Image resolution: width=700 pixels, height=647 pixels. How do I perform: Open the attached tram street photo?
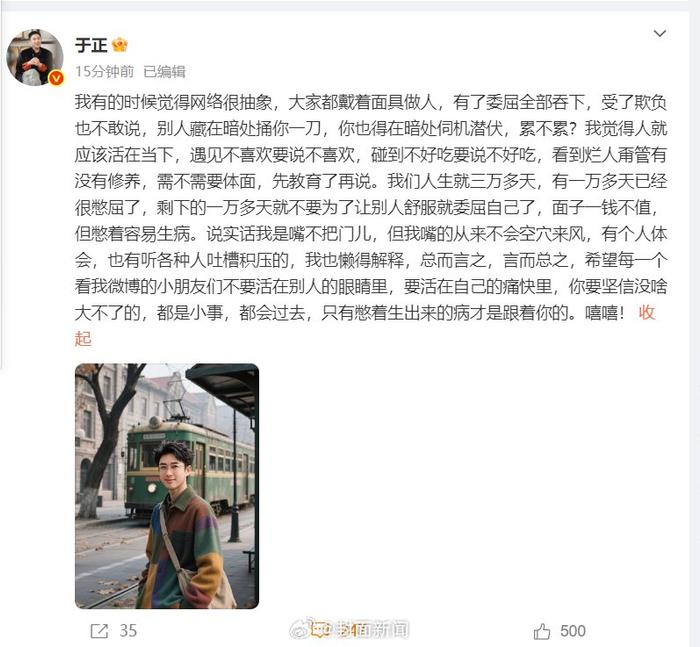[x=167, y=486]
